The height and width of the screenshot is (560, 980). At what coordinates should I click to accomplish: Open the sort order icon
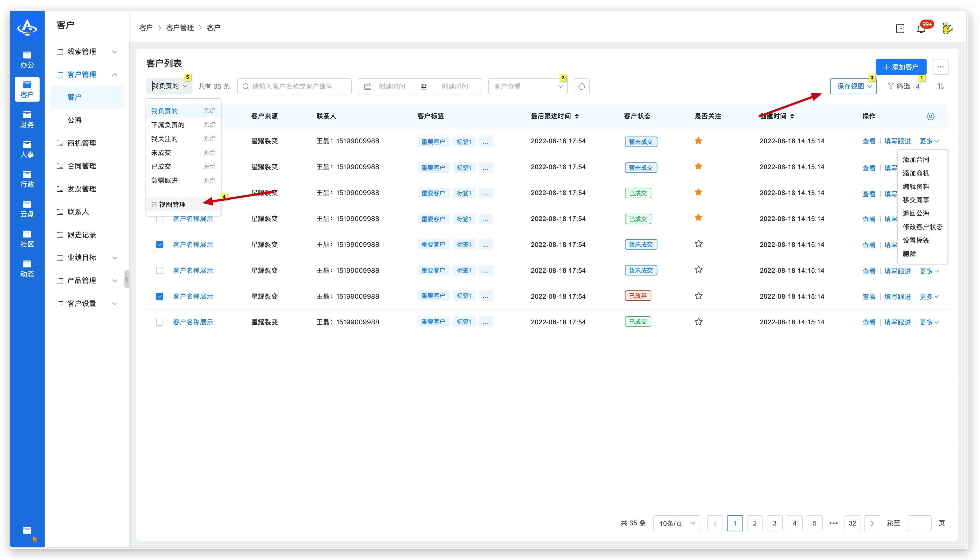tap(940, 86)
